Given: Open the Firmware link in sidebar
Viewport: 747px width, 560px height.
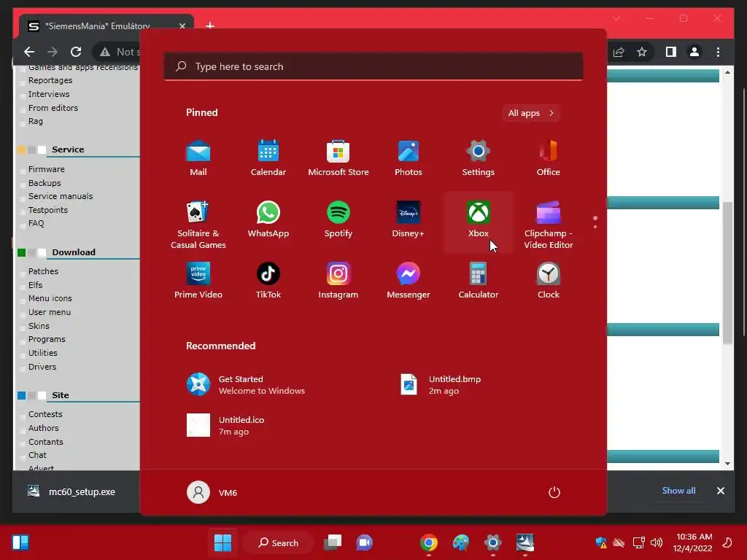Looking at the screenshot, I should coord(46,169).
